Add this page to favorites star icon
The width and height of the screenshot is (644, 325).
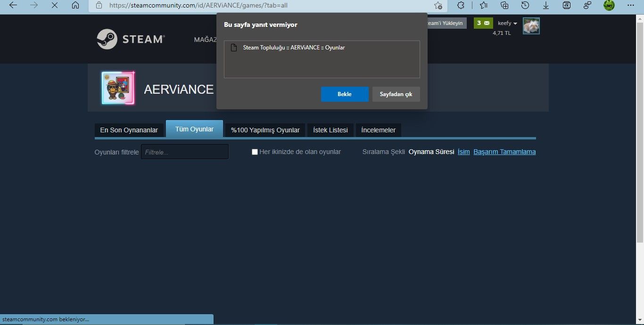coord(438,6)
